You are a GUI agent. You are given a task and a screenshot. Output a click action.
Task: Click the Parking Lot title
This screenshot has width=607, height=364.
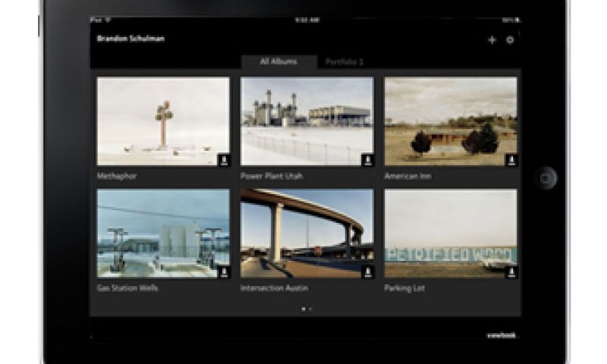click(404, 288)
